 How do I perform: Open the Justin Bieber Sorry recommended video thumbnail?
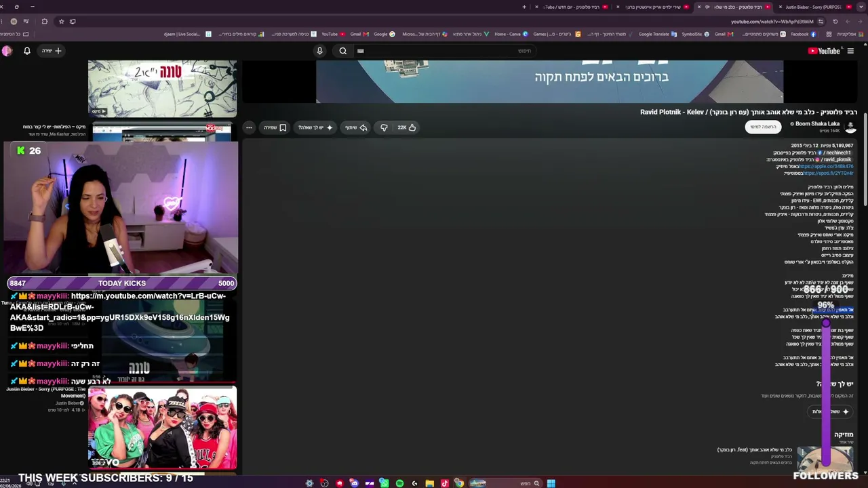(163, 428)
